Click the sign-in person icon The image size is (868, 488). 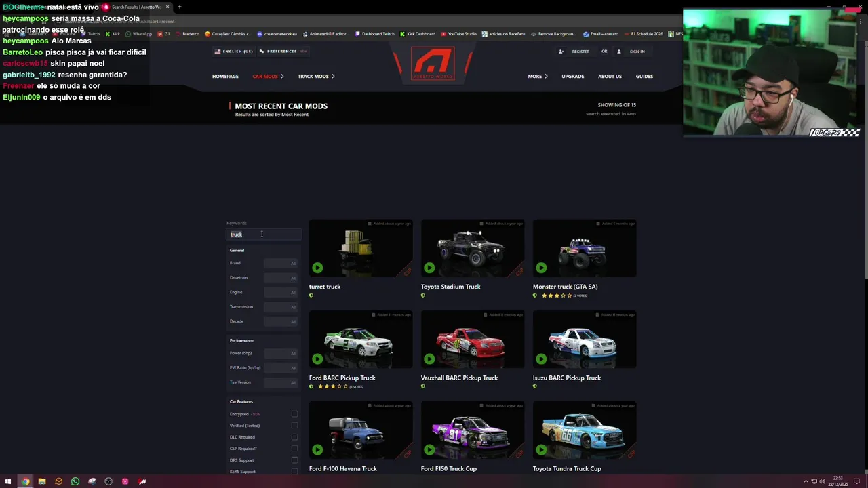[x=619, y=52]
